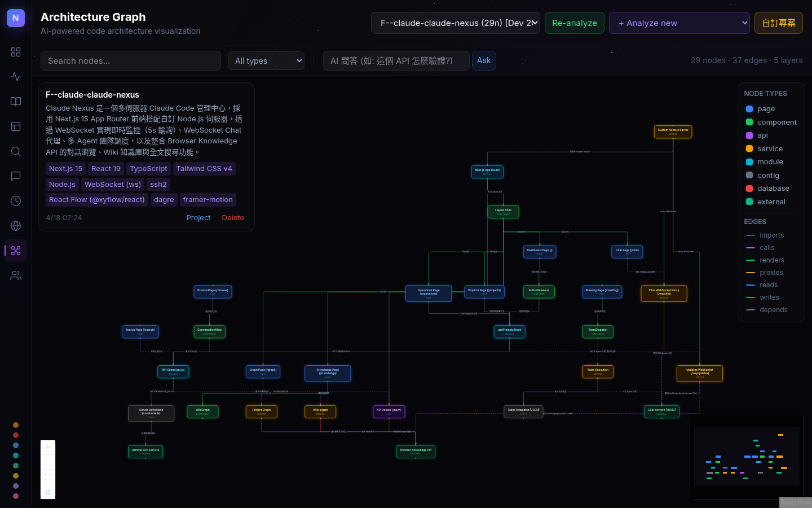Zoom in with the plus control
Viewport: 812px width, 508px height.
pos(48,448)
